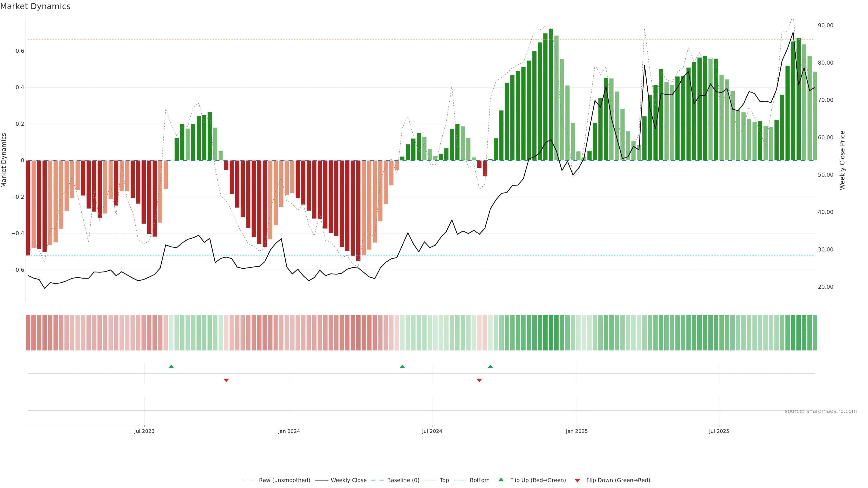Click the 90.00 right-axis price label
The width and height of the screenshot is (868, 488).
coord(825,26)
